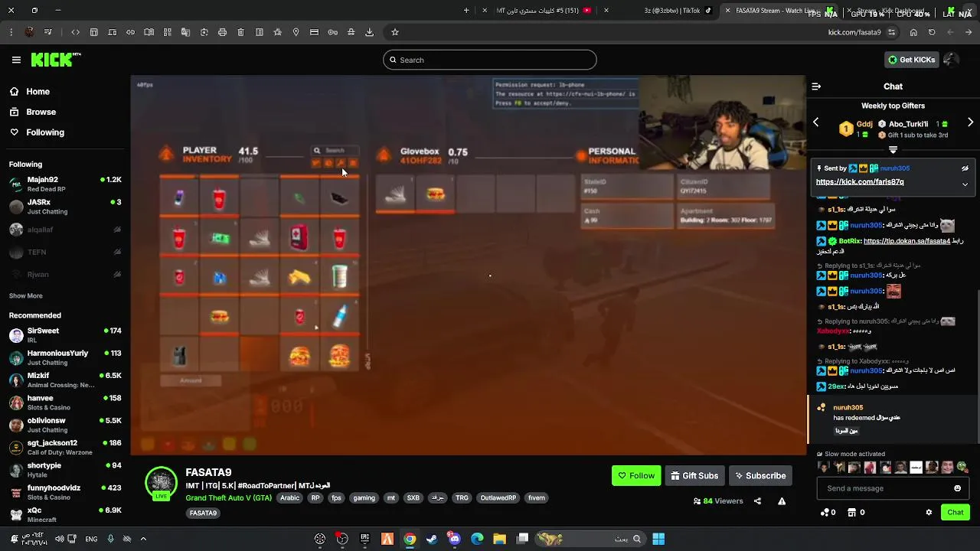This screenshot has width=980, height=551.
Task: Open chat settings gear
Action: coord(929,512)
